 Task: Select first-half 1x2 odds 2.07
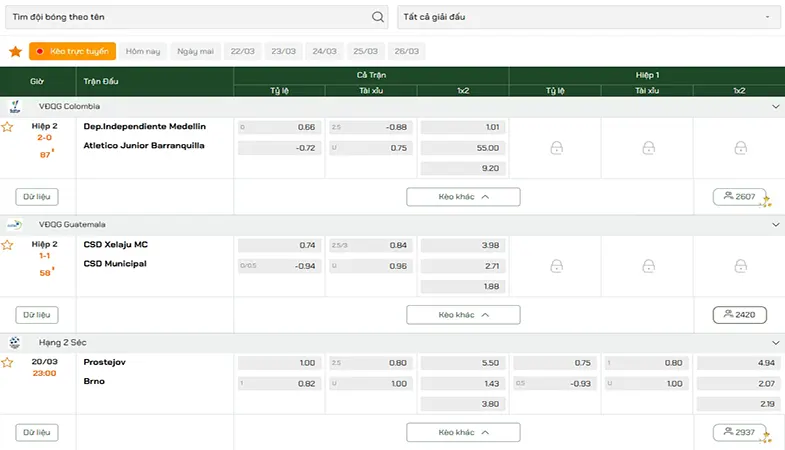(739, 384)
